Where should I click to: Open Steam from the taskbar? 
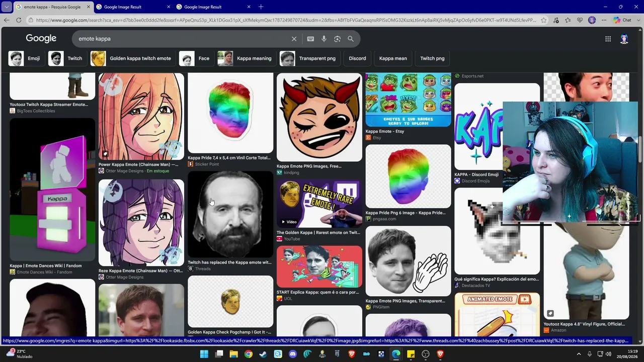pos(263,354)
